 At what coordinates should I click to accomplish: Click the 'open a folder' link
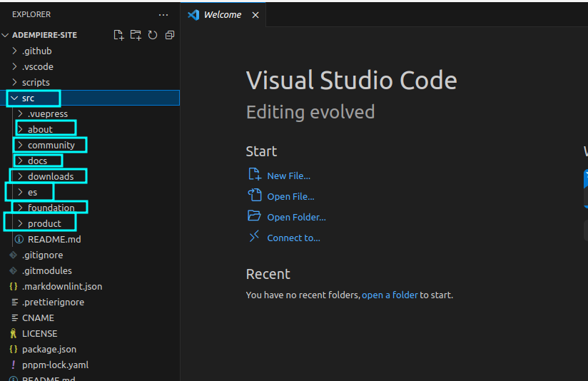click(x=390, y=295)
